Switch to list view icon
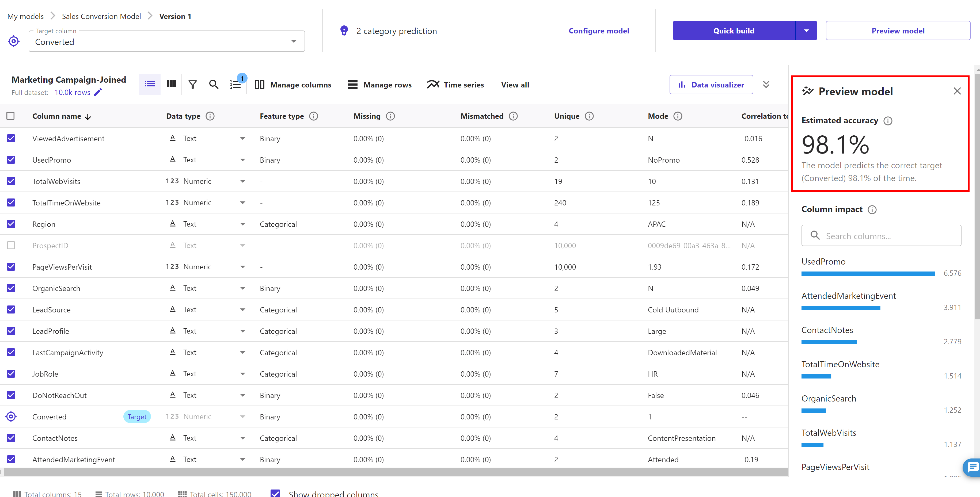Viewport: 980px width, 497px height. pos(150,84)
